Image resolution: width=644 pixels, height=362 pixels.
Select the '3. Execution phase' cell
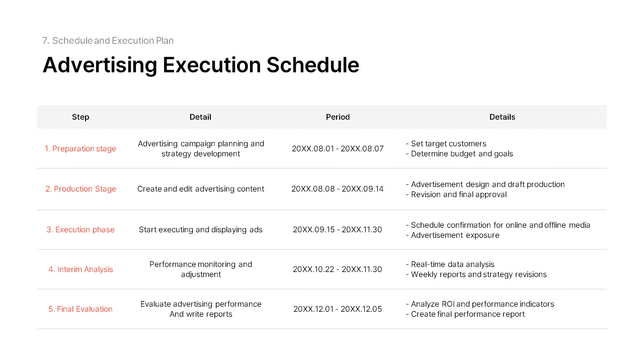pos(80,230)
